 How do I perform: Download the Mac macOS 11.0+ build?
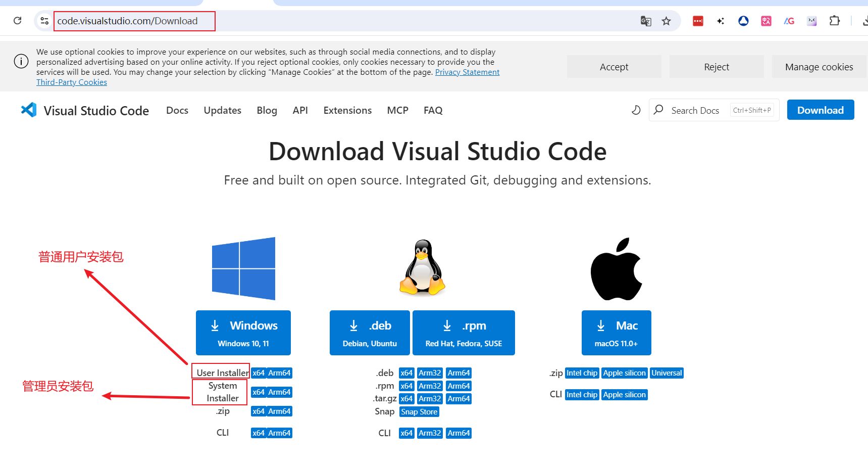click(x=616, y=333)
